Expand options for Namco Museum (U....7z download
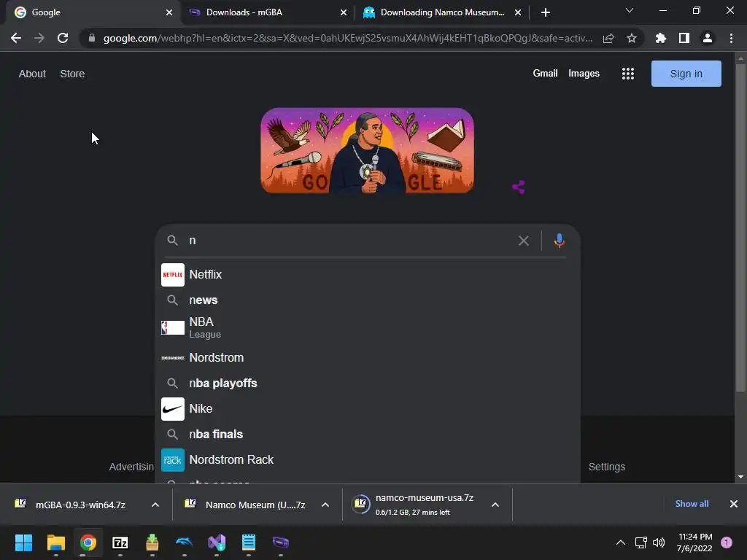Viewport: 747px width, 560px height. (325, 505)
